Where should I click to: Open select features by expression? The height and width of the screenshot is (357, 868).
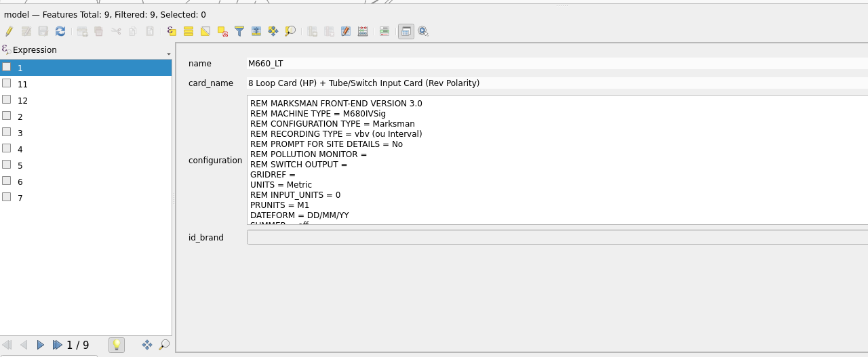tap(172, 31)
